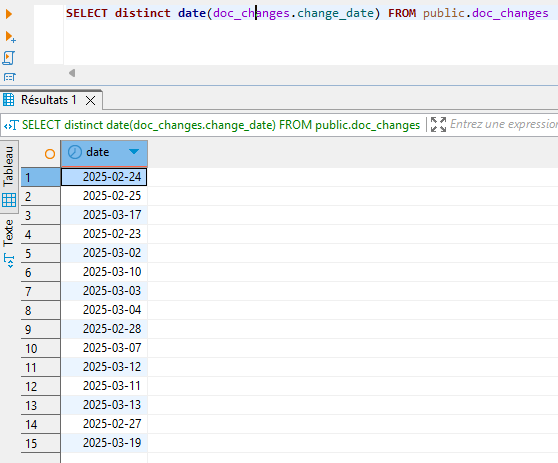Click the orange circle row-selector icon
The image size is (558, 463).
50,154
